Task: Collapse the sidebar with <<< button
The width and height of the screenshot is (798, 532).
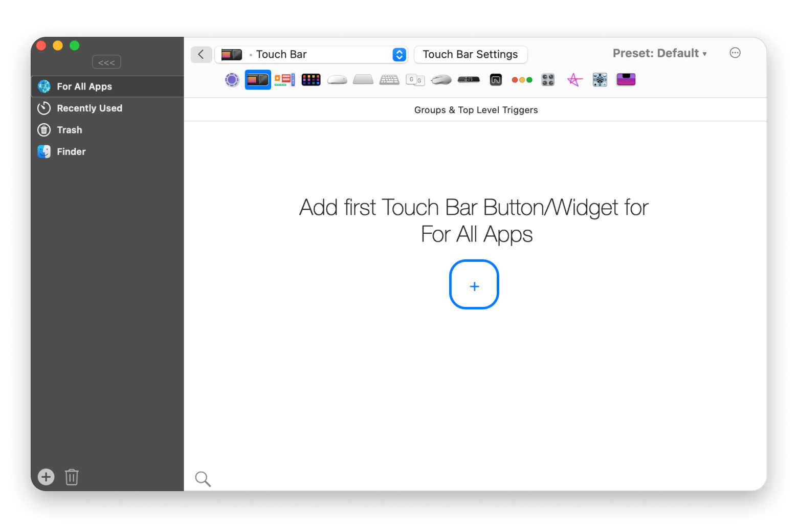Action: point(106,62)
